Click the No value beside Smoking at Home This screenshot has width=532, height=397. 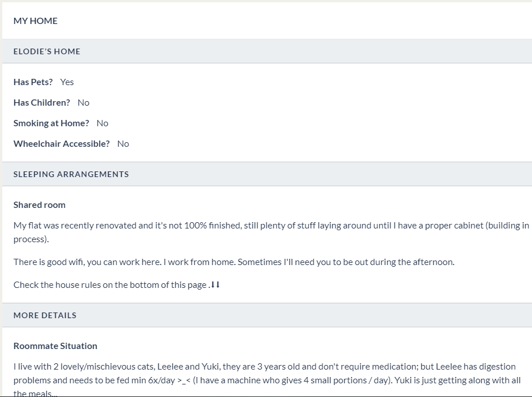coord(102,123)
